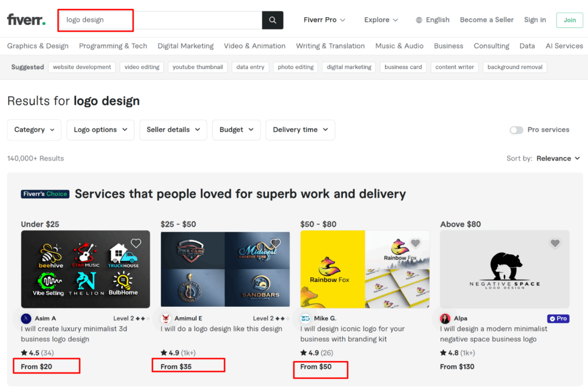Click data entry suggestion chip
Image resolution: width=588 pixels, height=387 pixels.
250,67
